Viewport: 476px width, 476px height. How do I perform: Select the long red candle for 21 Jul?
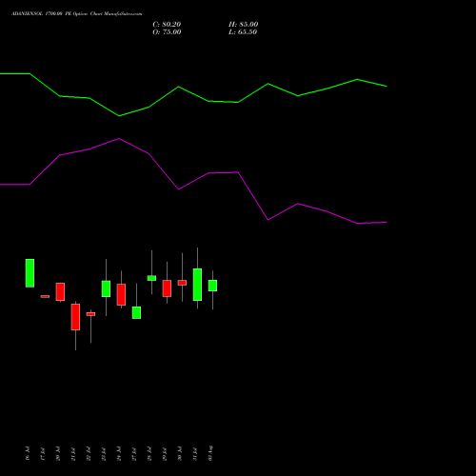[x=75, y=317]
